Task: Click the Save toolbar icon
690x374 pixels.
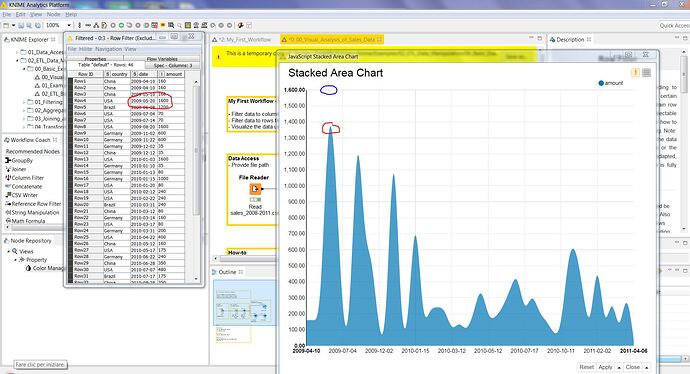Action: [21, 26]
